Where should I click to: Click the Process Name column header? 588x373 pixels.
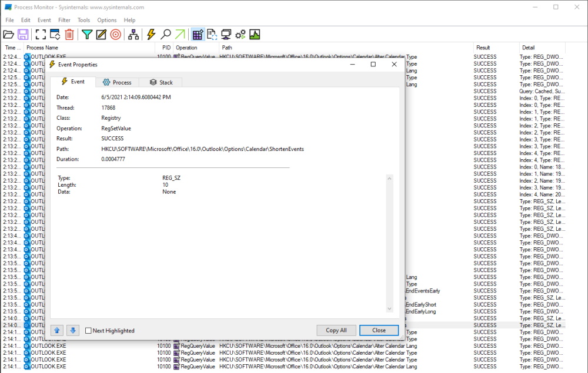coord(89,48)
